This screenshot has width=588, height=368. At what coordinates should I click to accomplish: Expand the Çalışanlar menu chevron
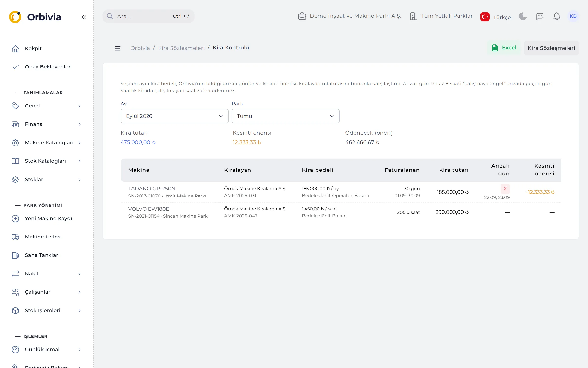[x=79, y=292]
